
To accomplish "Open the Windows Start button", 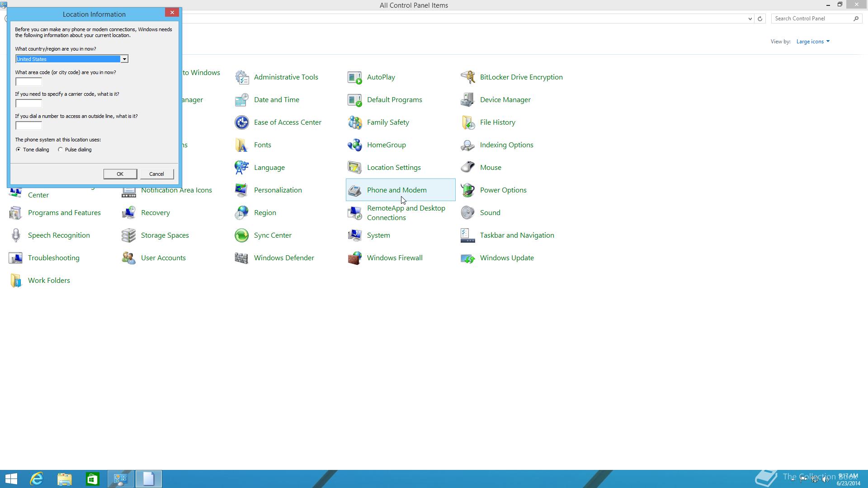I will pyautogui.click(x=11, y=479).
